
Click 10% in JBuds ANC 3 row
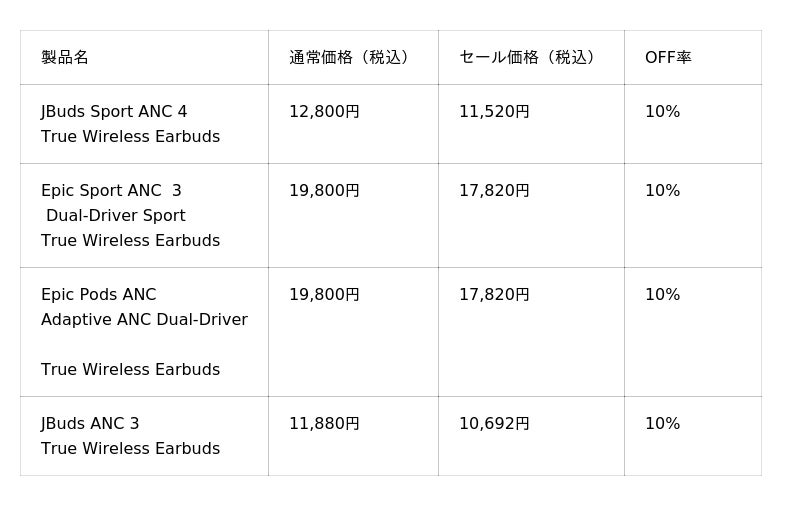[x=662, y=423]
